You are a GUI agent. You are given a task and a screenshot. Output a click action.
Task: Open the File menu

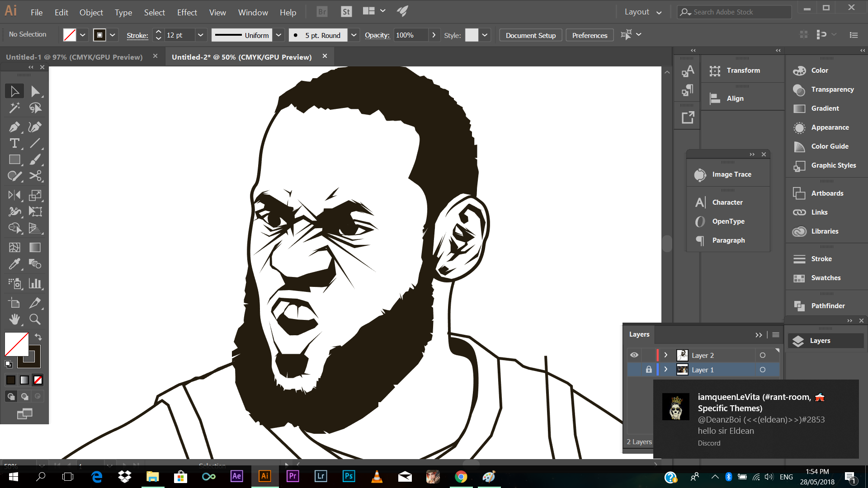pyautogui.click(x=37, y=12)
